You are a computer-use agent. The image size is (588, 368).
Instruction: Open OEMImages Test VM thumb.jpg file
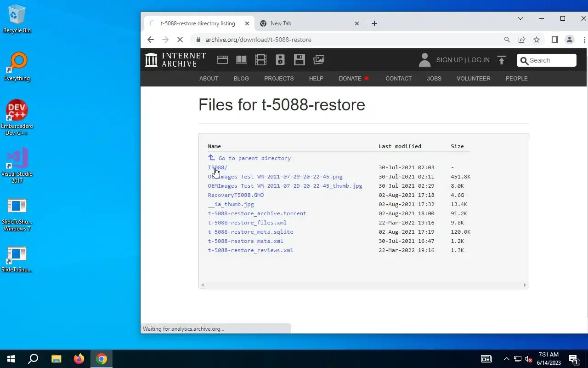(x=285, y=186)
